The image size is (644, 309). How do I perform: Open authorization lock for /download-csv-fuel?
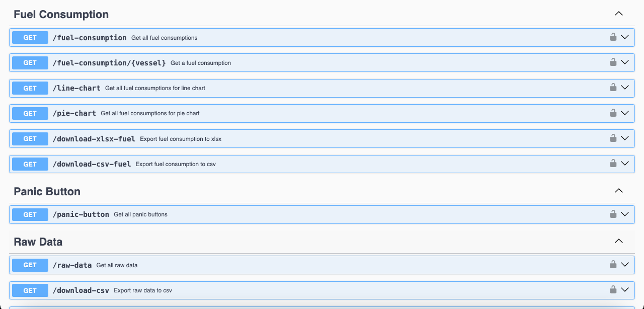click(613, 164)
